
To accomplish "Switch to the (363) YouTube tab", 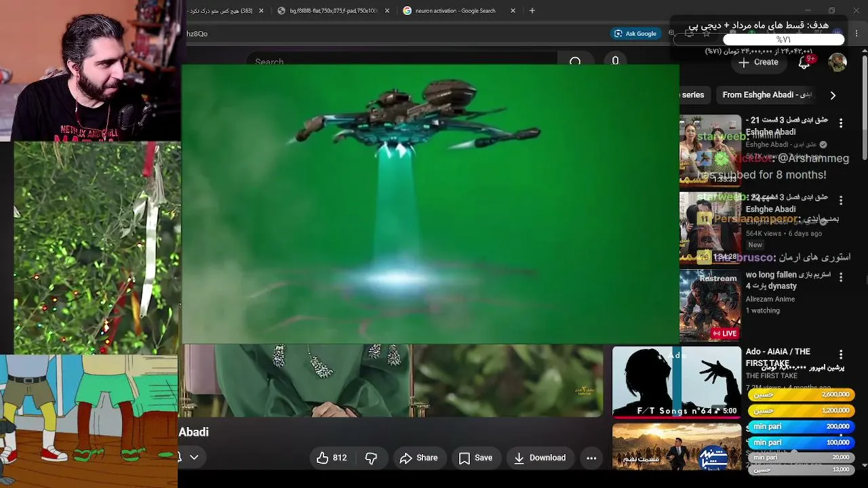I will [x=225, y=11].
